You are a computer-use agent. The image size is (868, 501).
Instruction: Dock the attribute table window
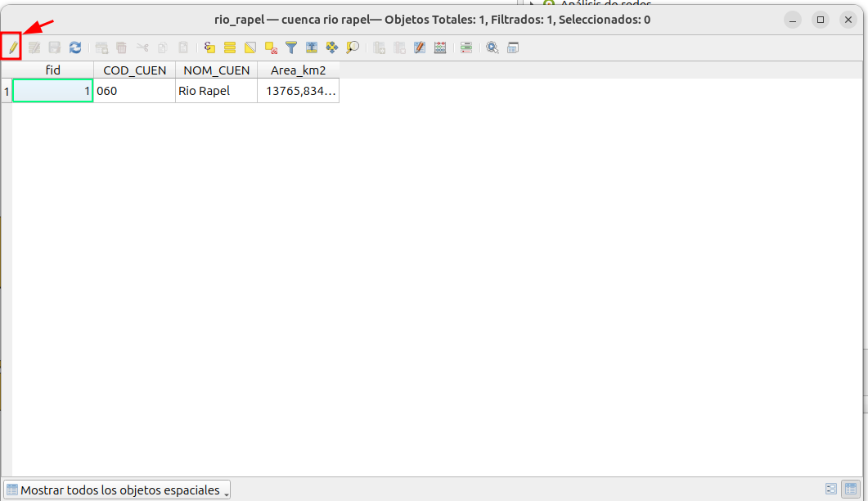tap(513, 47)
